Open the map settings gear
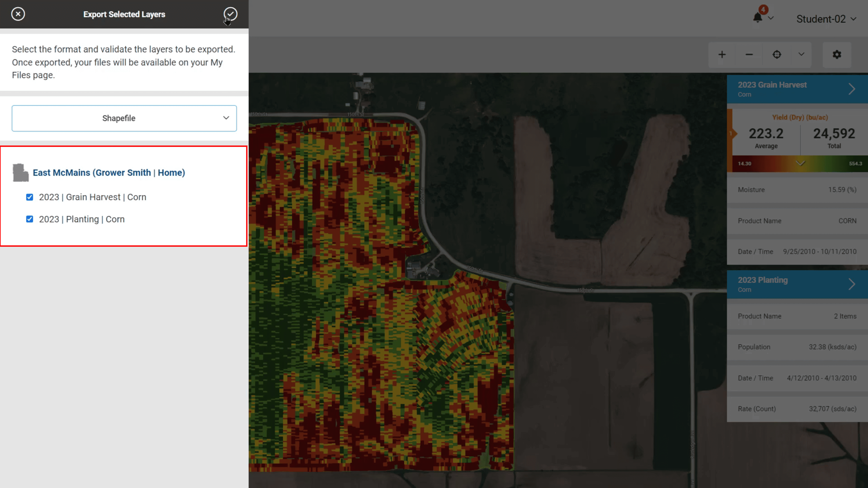Viewport: 868px width, 488px height. coord(837,54)
